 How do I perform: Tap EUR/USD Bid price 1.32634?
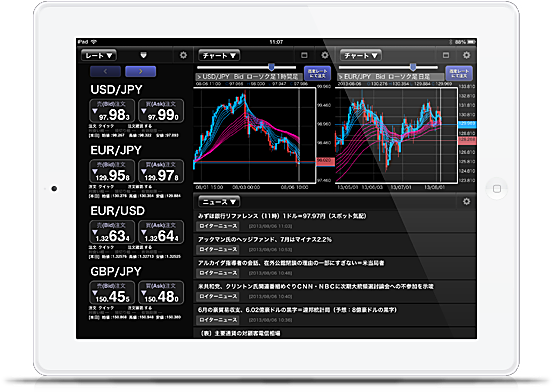112,232
